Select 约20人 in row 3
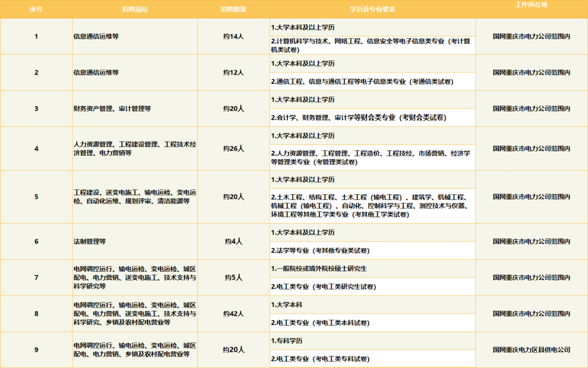The width and height of the screenshot is (588, 368). pos(234,108)
